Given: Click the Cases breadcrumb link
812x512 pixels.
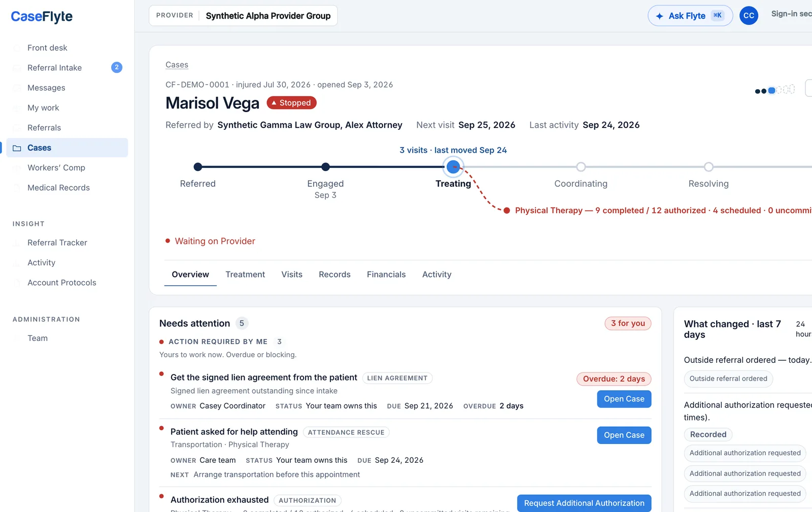Looking at the screenshot, I should coord(177,65).
